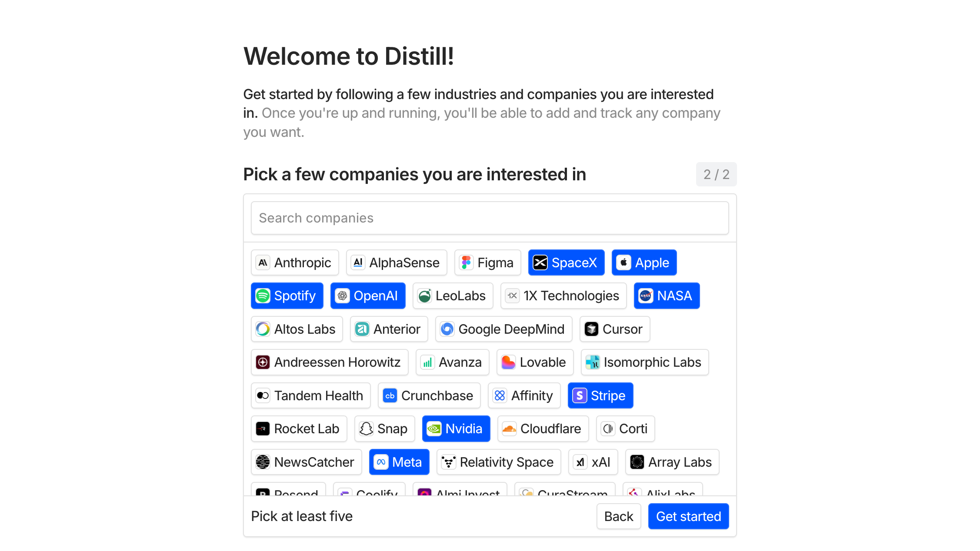The height and width of the screenshot is (551, 980).
Task: Click the Apple logo icon
Action: point(623,262)
